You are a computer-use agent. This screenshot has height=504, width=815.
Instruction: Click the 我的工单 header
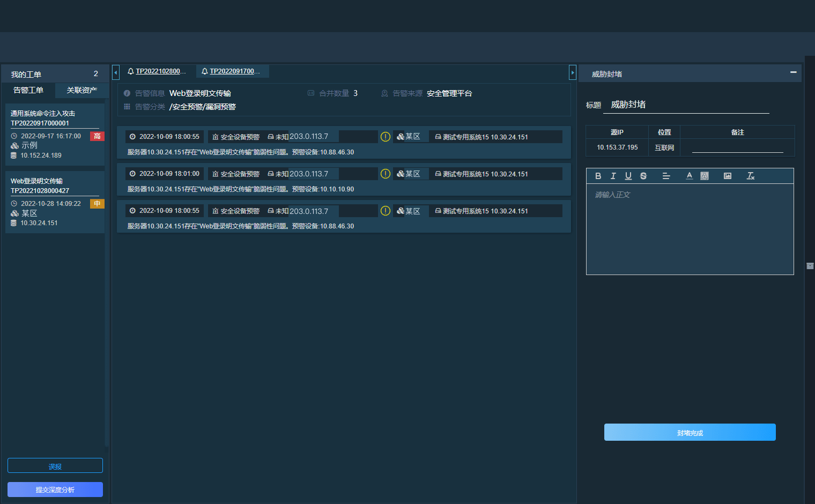click(55, 74)
